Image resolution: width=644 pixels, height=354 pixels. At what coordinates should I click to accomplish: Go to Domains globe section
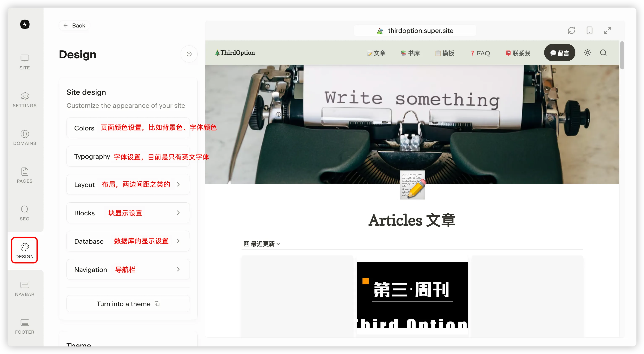coord(25,138)
